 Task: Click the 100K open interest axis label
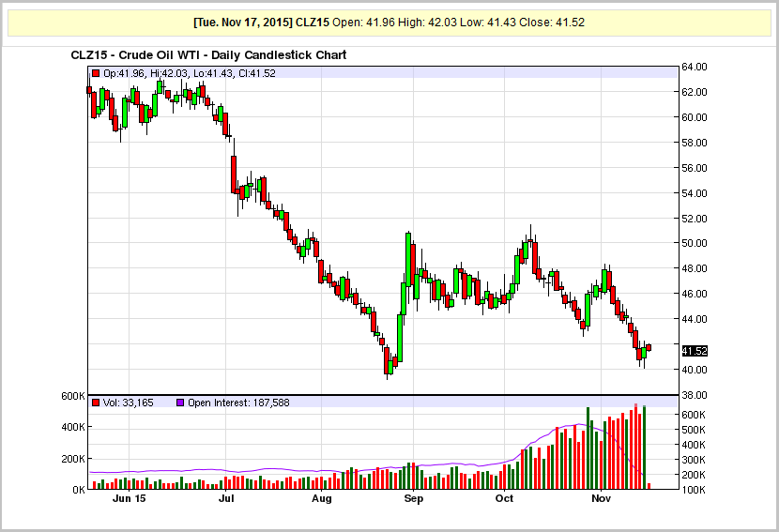[x=694, y=491]
